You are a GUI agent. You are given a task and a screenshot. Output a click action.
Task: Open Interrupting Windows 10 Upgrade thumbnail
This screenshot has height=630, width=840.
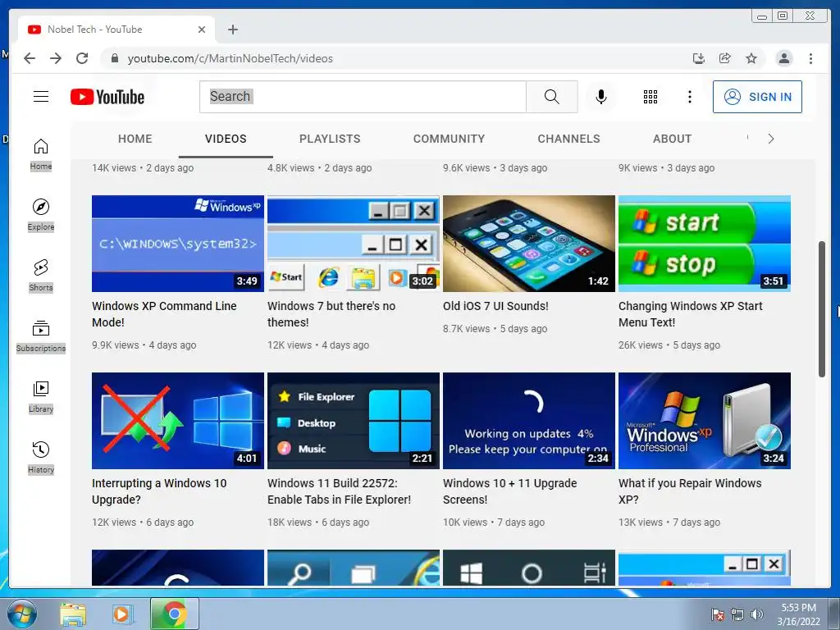click(178, 421)
